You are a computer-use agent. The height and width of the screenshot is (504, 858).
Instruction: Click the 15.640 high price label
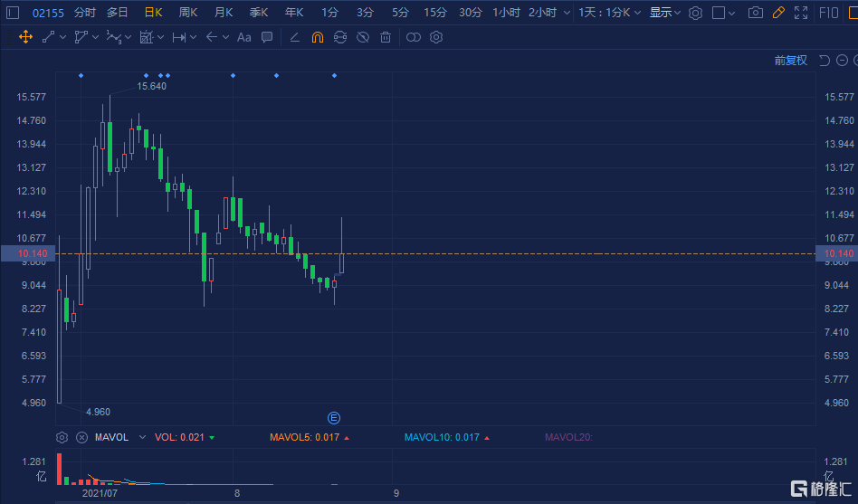(151, 86)
